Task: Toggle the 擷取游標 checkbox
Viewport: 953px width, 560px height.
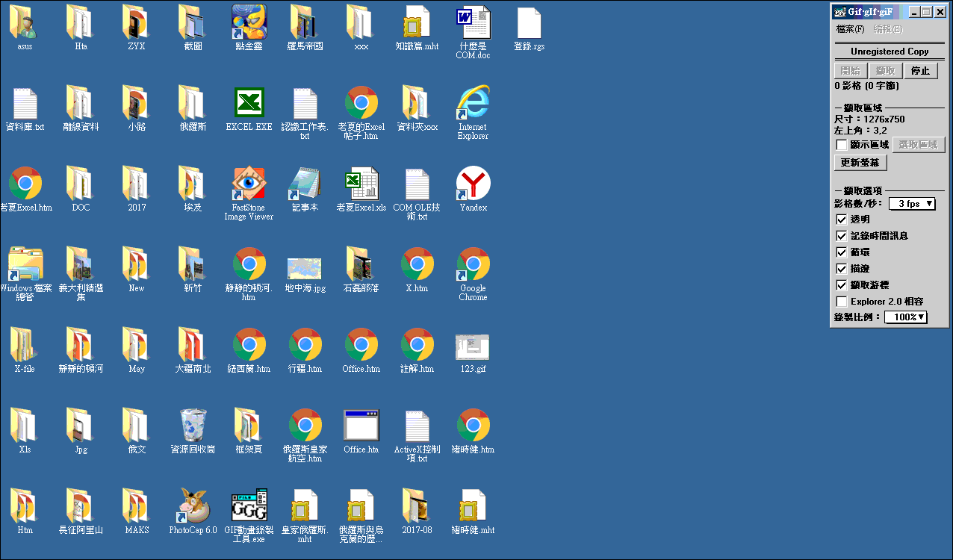Action: point(842,285)
